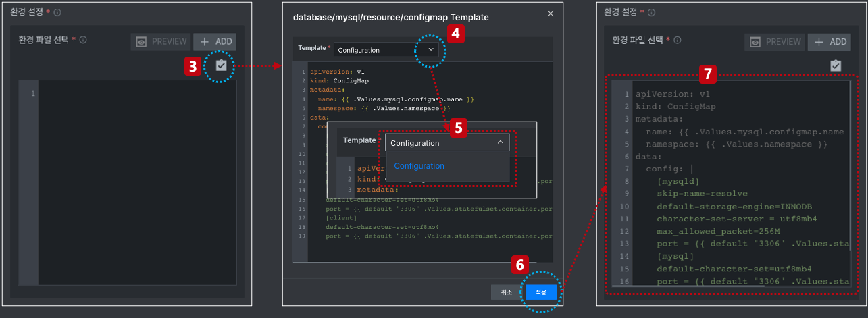Click ADD button in the left 환경 설정 panel
Screen dimensions: 868x318
tap(215, 41)
